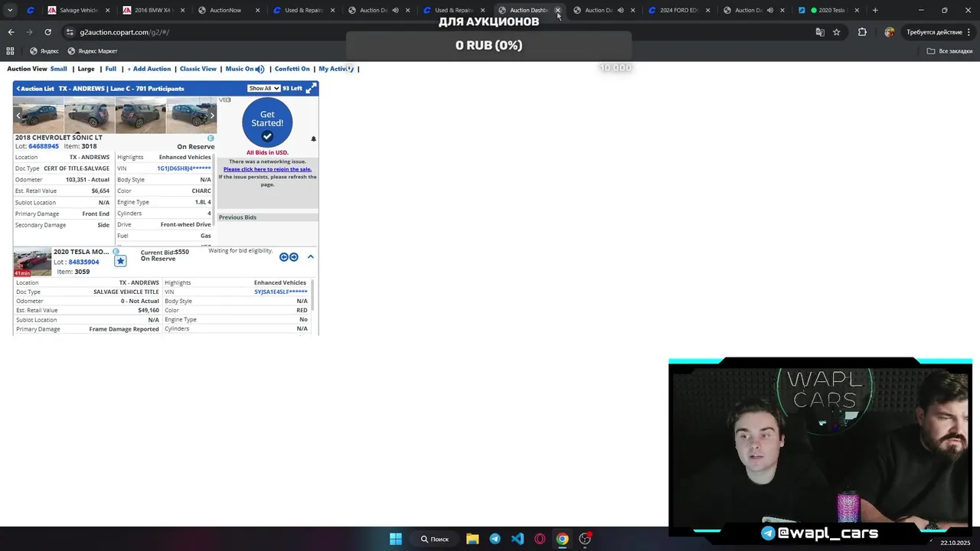Image resolution: width=980 pixels, height=551 pixels.
Task: Open Tesla lot number 84835904
Action: click(83, 262)
